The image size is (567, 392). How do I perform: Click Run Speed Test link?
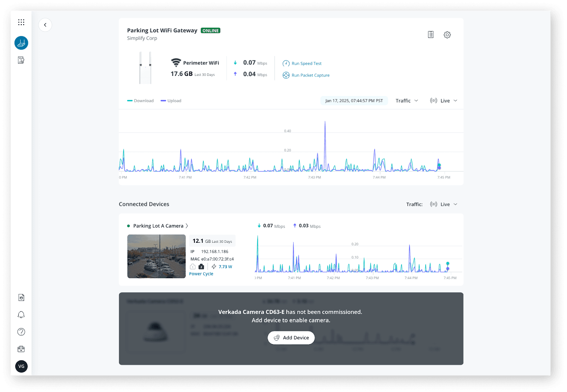pos(306,63)
